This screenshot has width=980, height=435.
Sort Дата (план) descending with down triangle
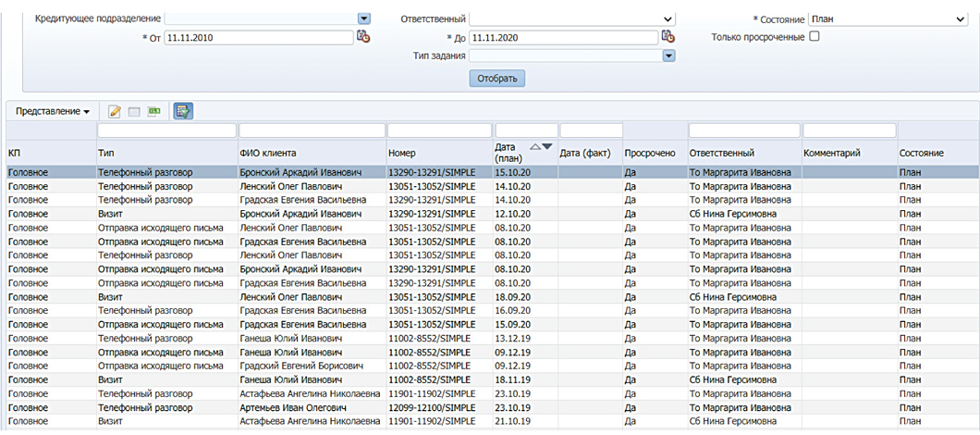546,146
